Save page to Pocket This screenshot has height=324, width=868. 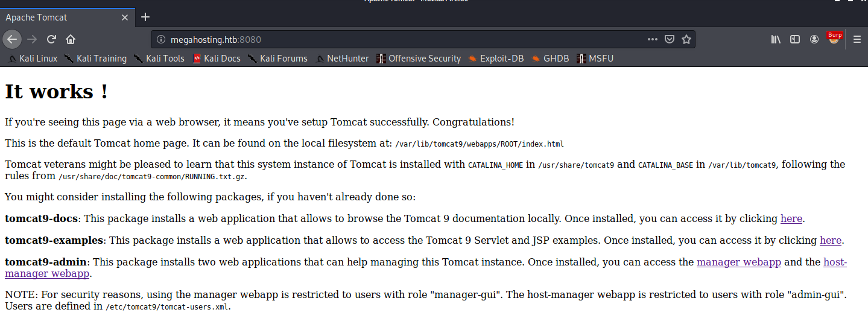pyautogui.click(x=669, y=39)
